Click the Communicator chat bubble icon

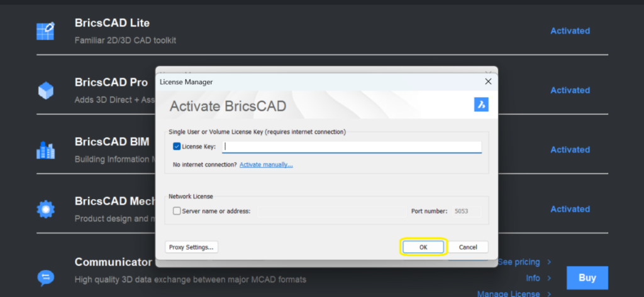click(x=45, y=278)
